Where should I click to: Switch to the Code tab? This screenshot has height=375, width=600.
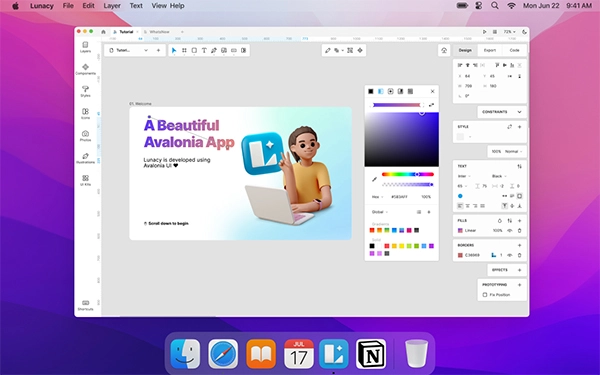point(514,50)
